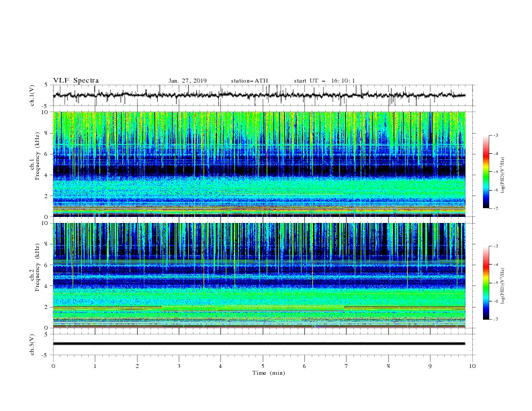
Task: Click the '5' tick on time axis
Action: click(x=263, y=366)
